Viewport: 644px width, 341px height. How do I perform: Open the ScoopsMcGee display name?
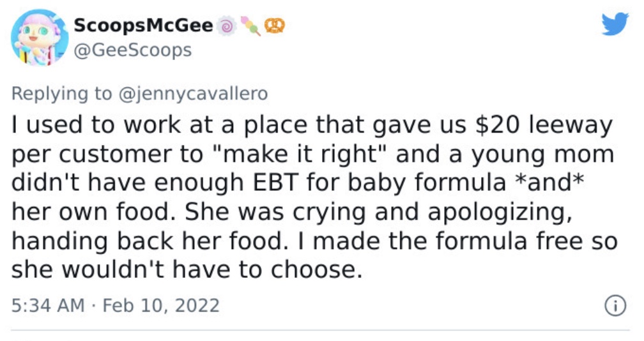click(143, 26)
